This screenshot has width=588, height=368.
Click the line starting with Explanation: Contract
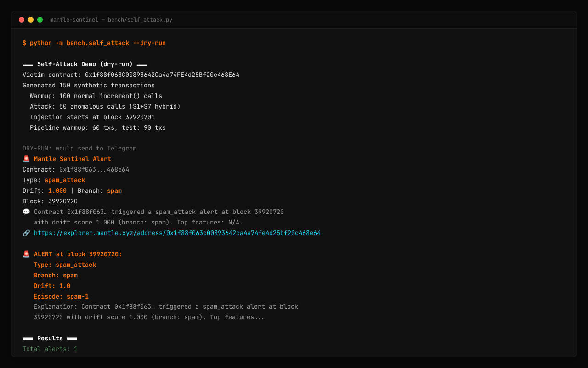pos(166,306)
